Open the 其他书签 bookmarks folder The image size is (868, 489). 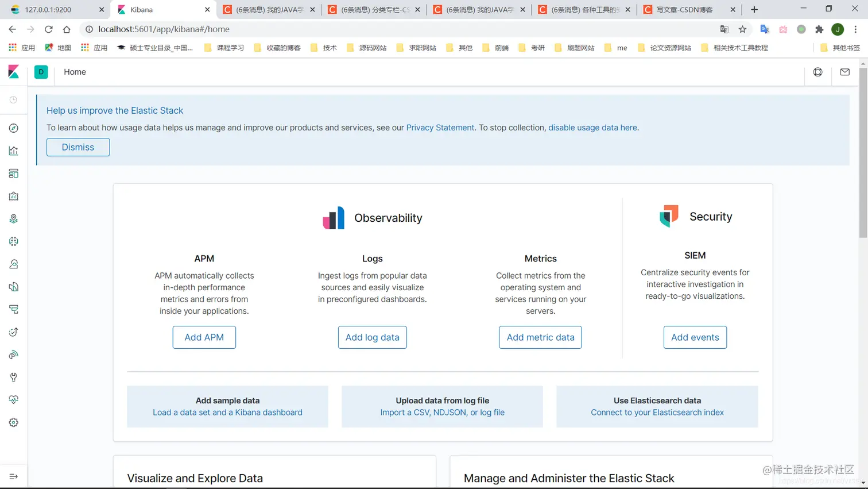coord(840,48)
